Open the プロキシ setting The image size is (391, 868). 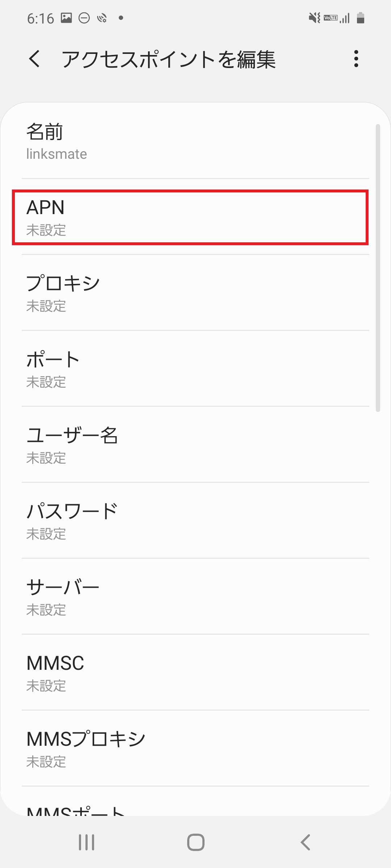click(x=195, y=293)
